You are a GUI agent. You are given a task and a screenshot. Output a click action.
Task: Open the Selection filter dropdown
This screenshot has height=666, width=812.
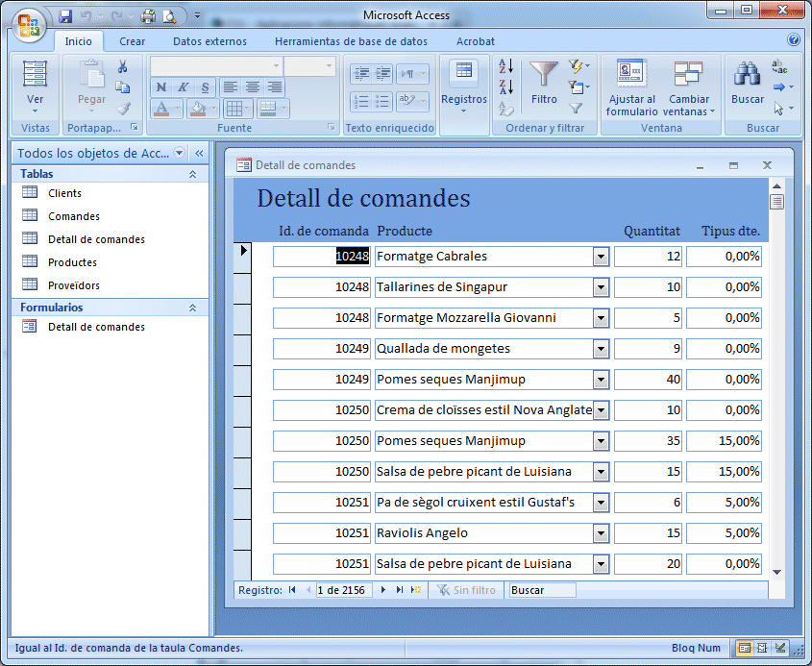[x=578, y=66]
